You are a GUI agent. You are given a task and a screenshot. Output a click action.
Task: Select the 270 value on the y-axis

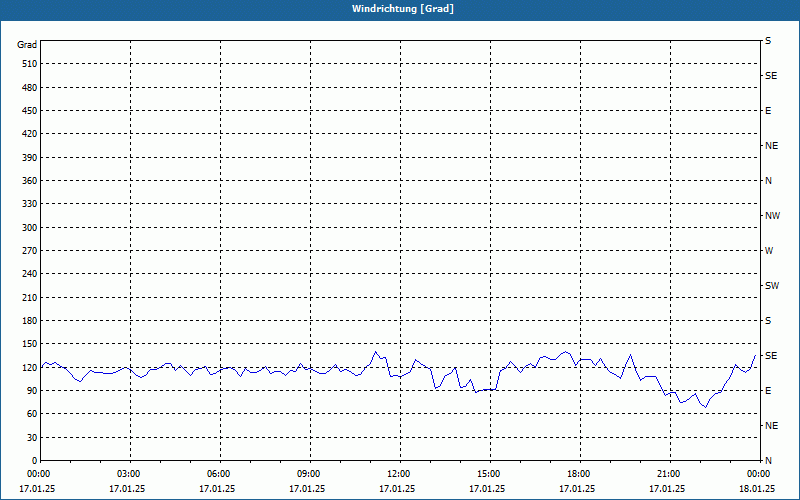pyautogui.click(x=30, y=251)
